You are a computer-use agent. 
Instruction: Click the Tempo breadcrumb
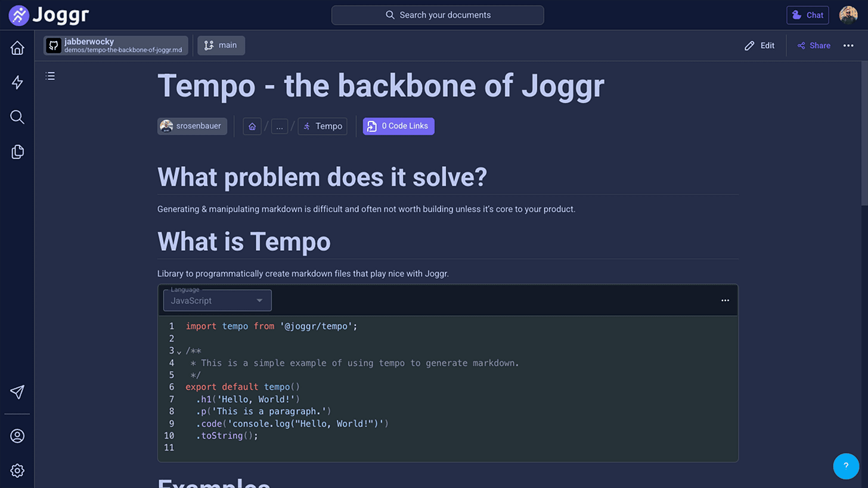[323, 126]
